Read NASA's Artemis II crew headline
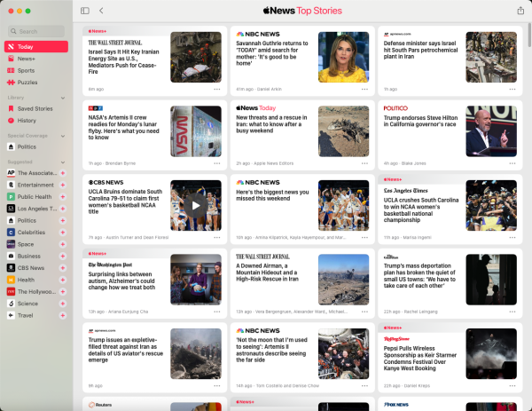 click(123, 127)
